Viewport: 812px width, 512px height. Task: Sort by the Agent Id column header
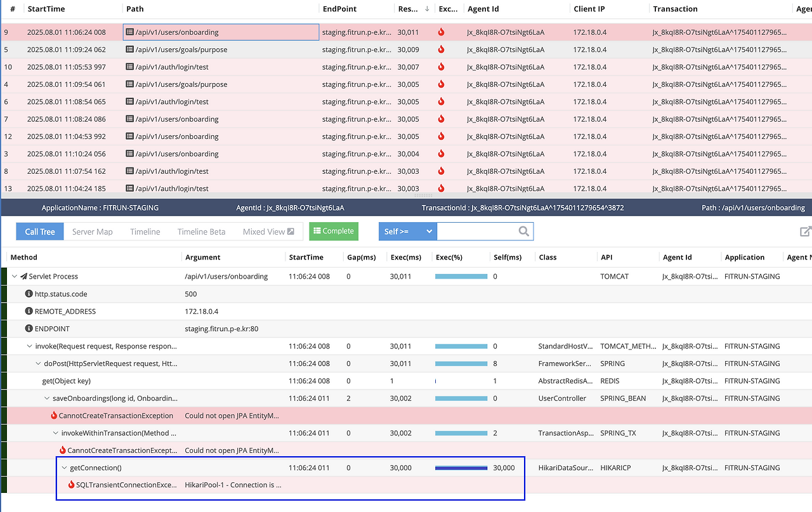click(483, 9)
